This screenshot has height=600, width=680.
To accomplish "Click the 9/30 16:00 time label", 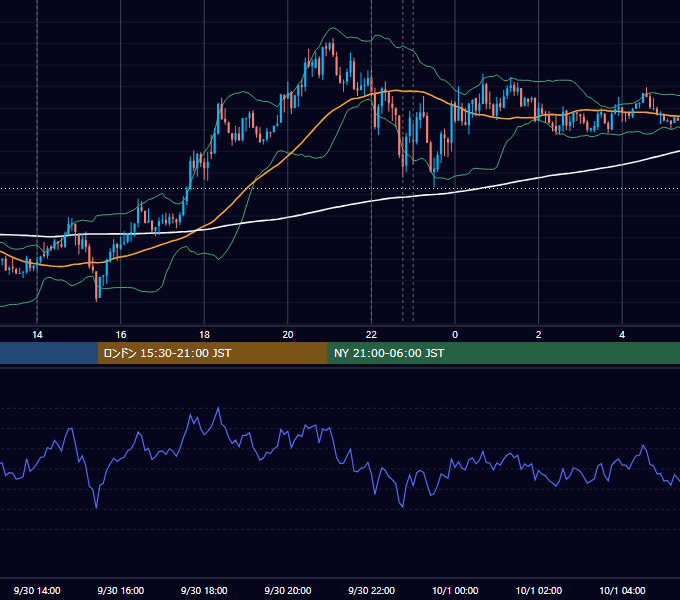I will 121,590.
